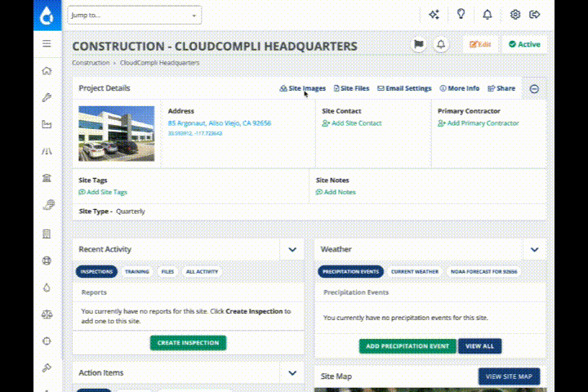Open the factory icon in sidebar
This screenshot has width=588, height=392.
tap(47, 124)
